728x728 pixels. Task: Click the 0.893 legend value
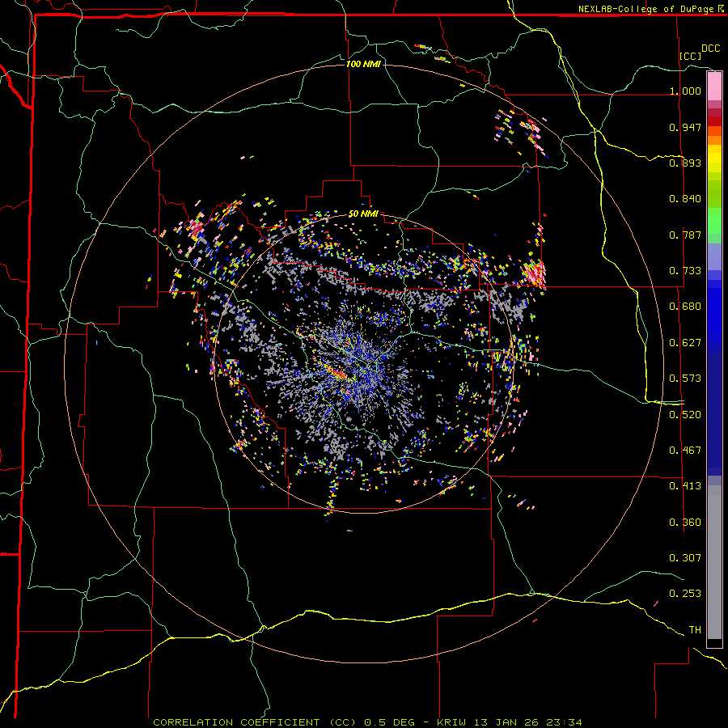coord(685,163)
